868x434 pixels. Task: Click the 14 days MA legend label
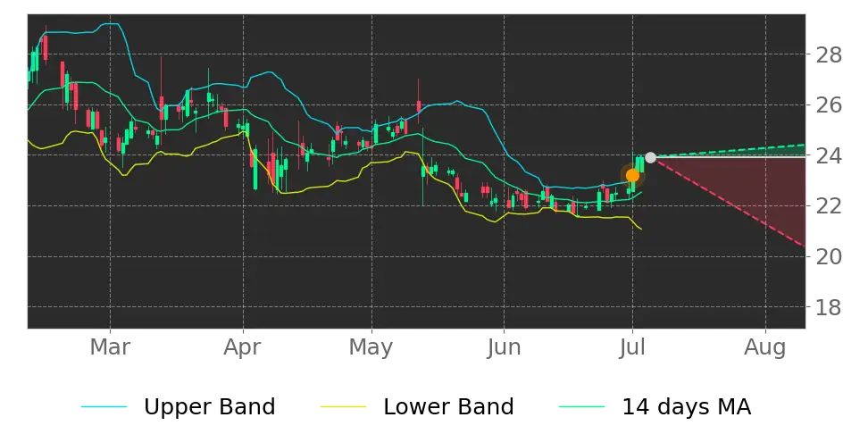(x=687, y=407)
